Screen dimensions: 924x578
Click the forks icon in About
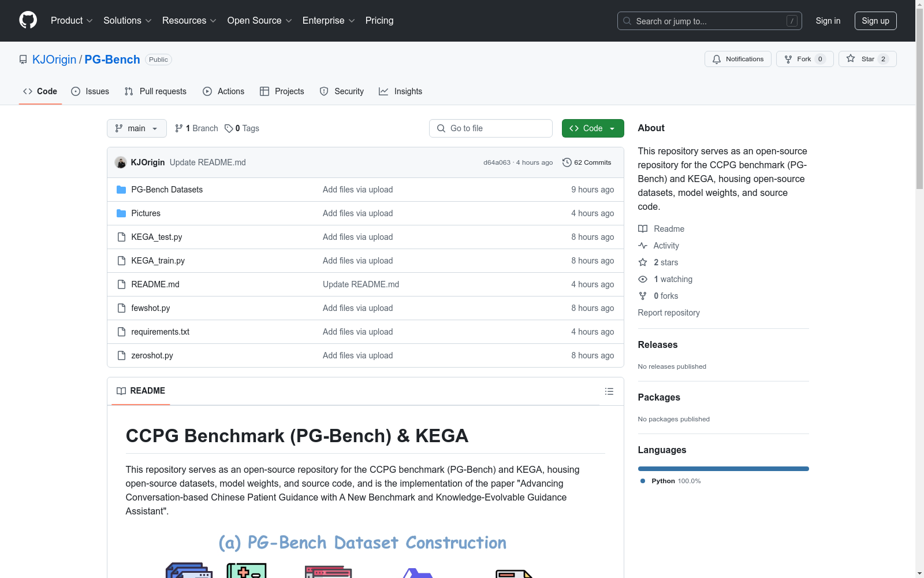coord(643,296)
